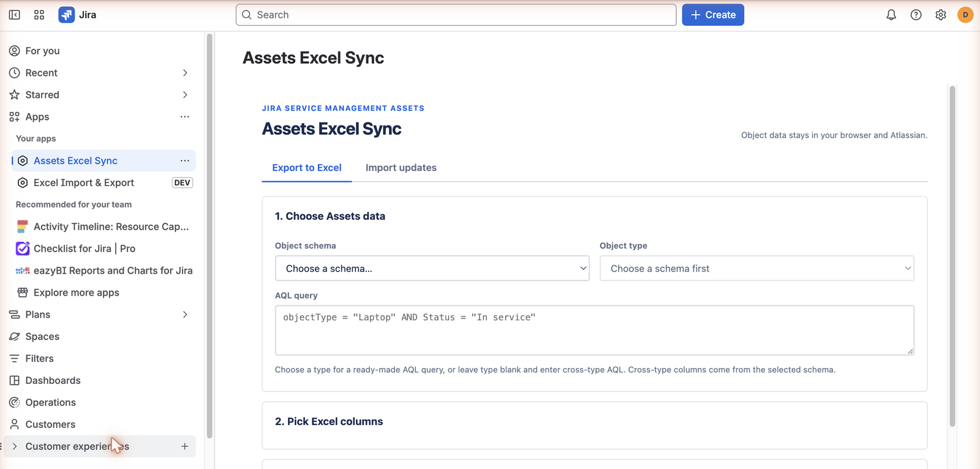Click the Operations radar icon
980x469 pixels.
point(15,402)
